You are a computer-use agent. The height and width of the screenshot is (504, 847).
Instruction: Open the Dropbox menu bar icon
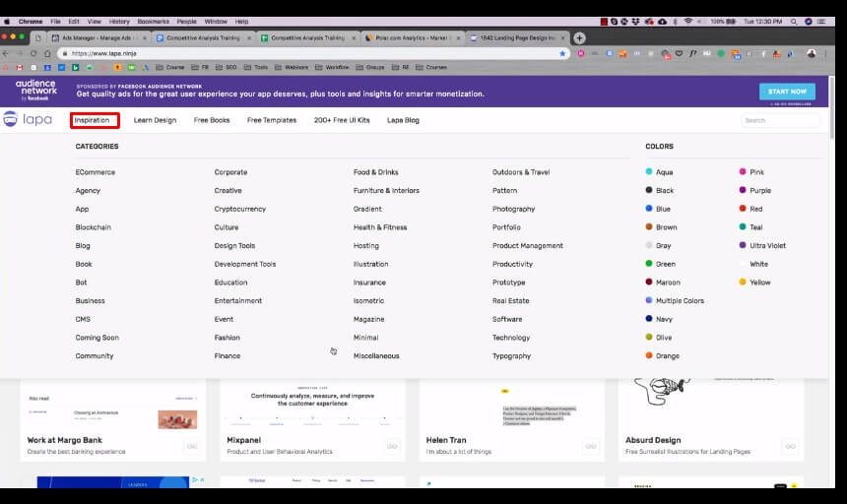pyautogui.click(x=635, y=22)
